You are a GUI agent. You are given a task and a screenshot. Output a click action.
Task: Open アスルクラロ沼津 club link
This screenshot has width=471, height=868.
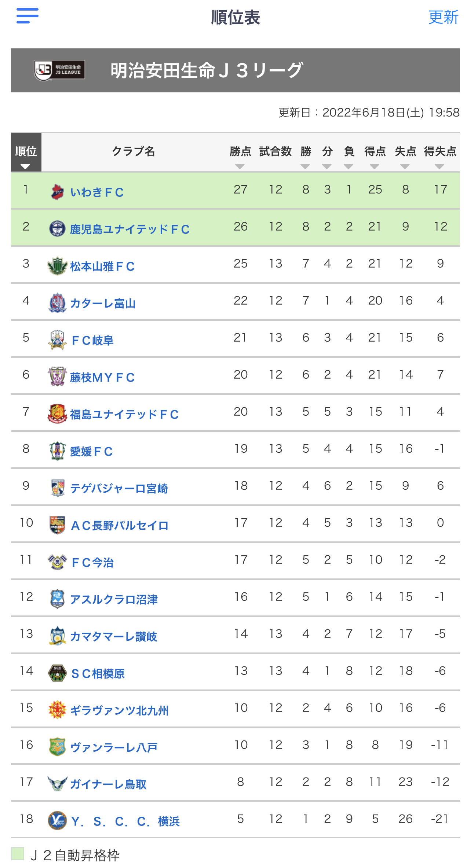[114, 600]
